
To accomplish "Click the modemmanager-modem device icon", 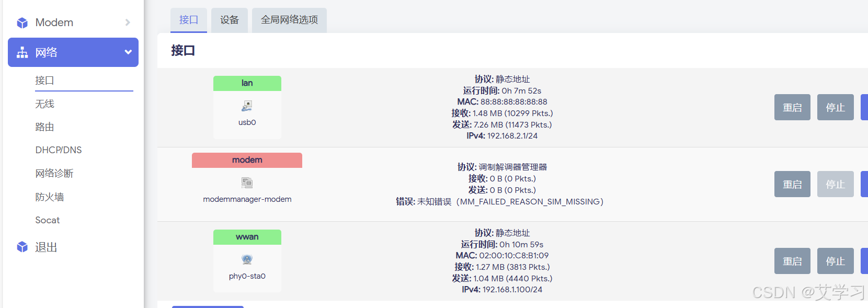I will click(x=247, y=182).
